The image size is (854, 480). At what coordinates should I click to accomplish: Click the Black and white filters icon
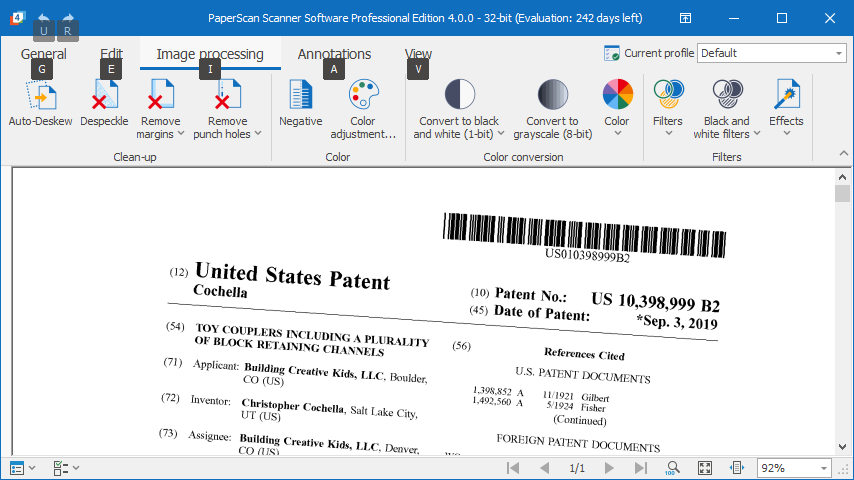tap(727, 94)
